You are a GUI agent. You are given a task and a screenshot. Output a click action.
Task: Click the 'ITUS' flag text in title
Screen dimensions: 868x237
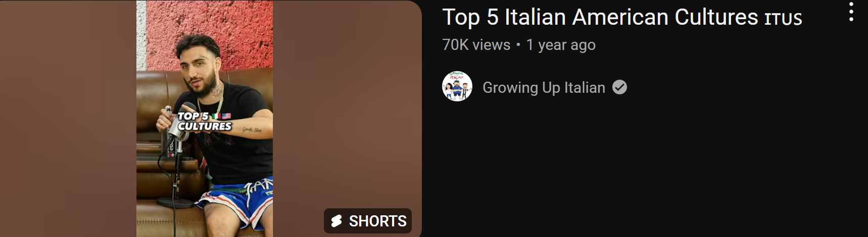783,19
